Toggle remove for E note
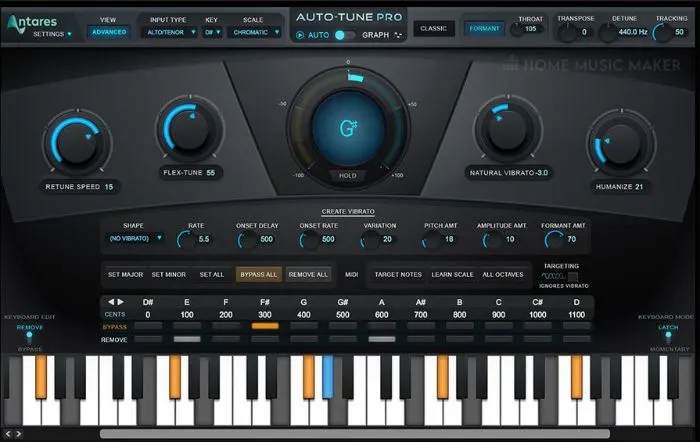The height and width of the screenshot is (442, 700). [187, 339]
